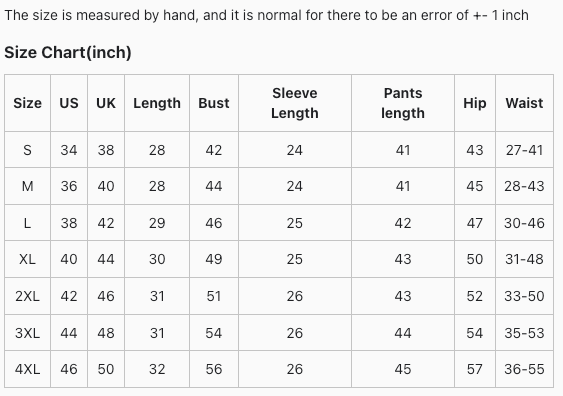Select the Size column header

tap(28, 103)
